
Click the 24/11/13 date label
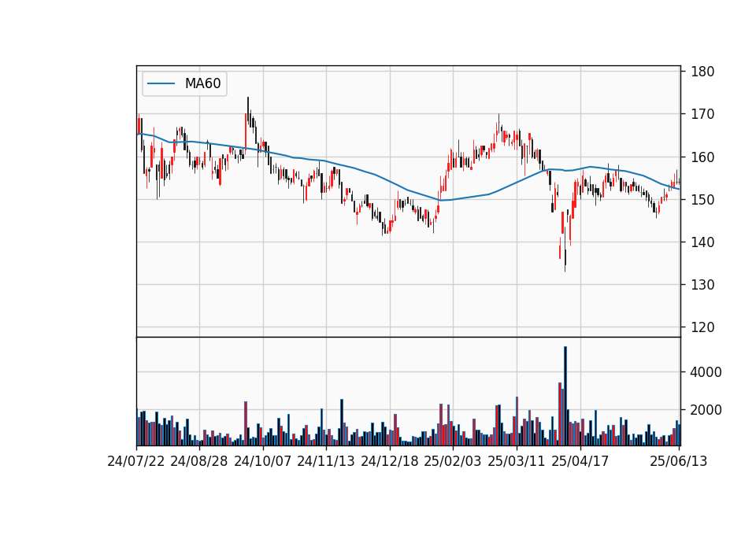(326, 461)
